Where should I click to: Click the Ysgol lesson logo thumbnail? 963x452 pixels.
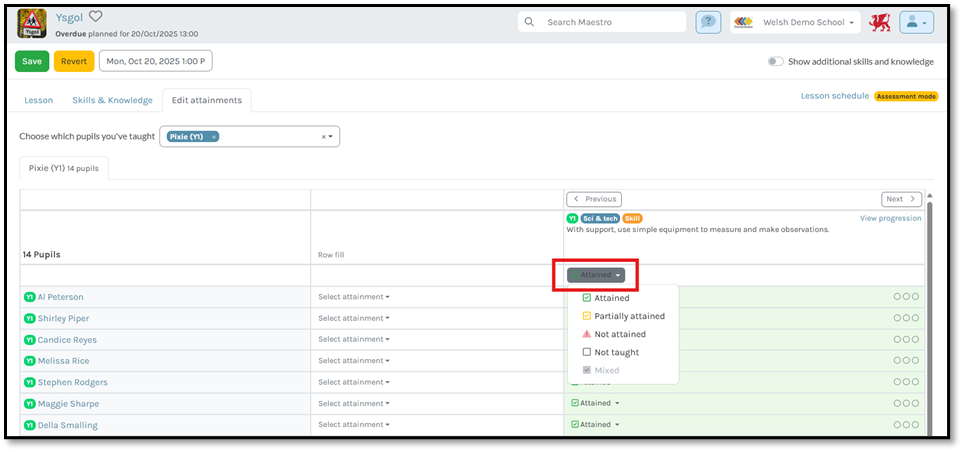(x=32, y=23)
